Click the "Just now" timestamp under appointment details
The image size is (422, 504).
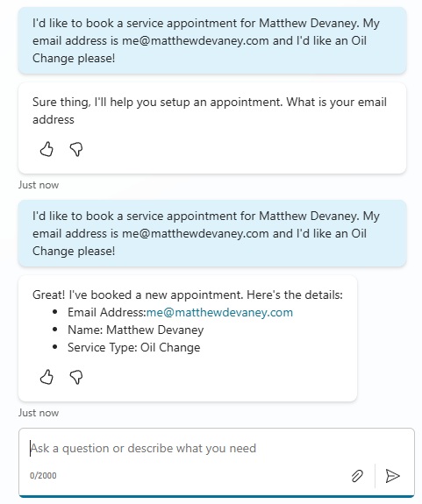[39, 412]
